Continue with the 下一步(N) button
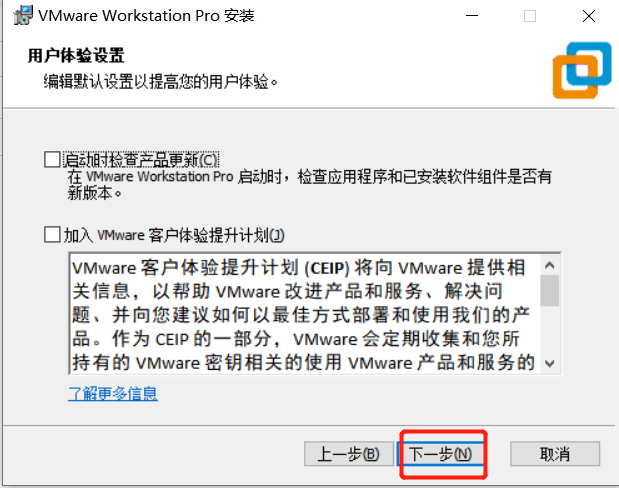619x488 pixels. 441,454
